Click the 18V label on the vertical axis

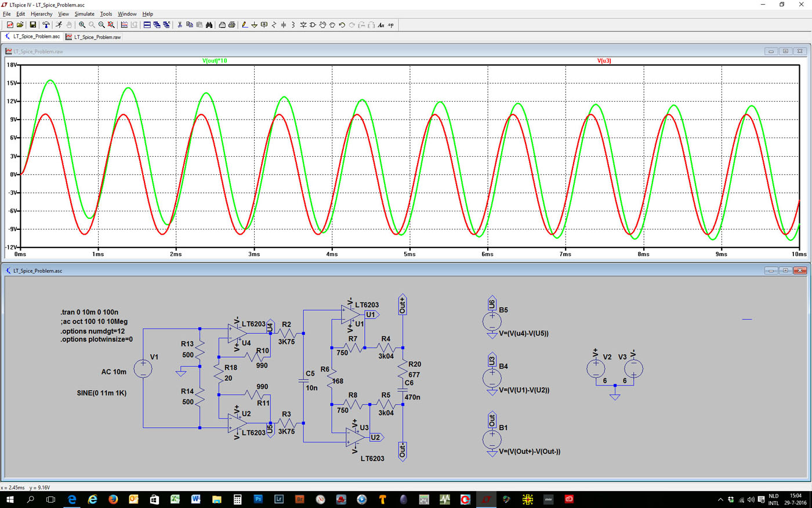pyautogui.click(x=12, y=65)
